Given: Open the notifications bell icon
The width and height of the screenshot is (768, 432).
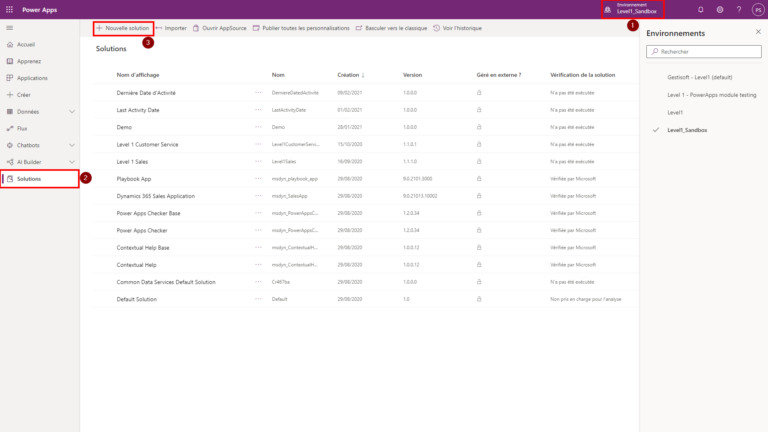Looking at the screenshot, I should pyautogui.click(x=700, y=10).
